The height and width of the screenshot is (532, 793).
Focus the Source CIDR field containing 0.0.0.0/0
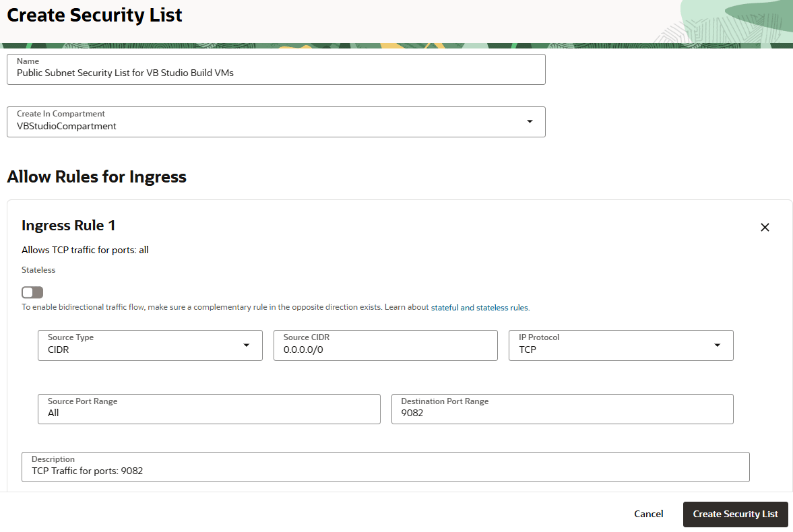385,345
